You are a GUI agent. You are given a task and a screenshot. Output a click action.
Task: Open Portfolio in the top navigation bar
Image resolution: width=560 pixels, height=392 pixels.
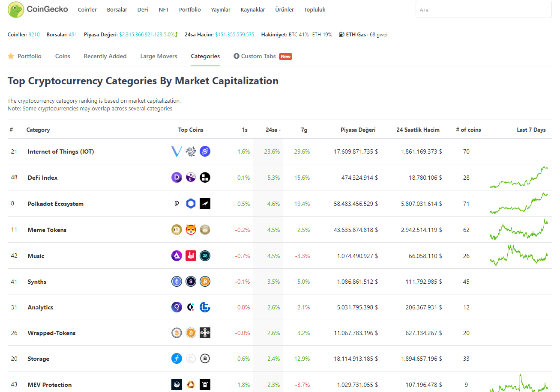[190, 9]
